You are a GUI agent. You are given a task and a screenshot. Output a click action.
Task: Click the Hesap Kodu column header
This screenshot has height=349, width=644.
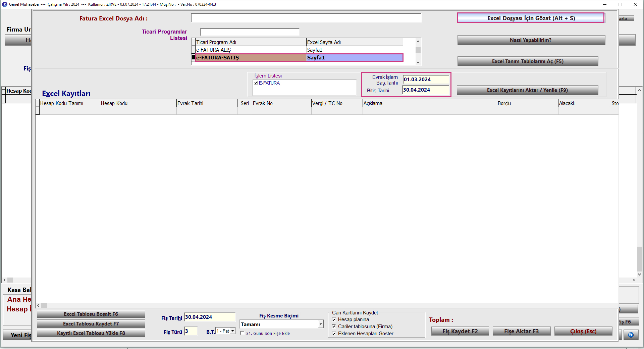coord(138,103)
